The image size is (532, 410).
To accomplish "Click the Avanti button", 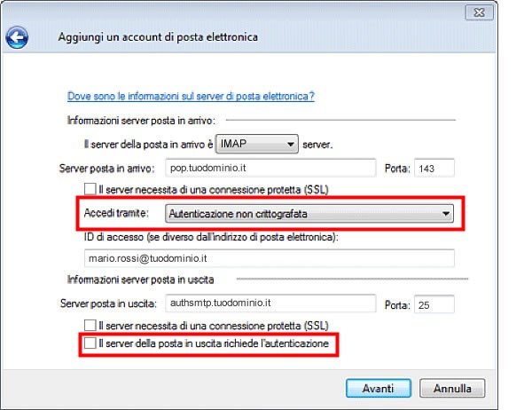I will [x=379, y=389].
